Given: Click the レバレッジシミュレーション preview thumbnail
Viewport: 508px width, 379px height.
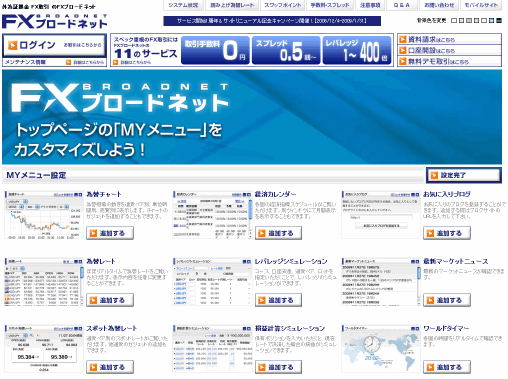Looking at the screenshot, I should pos(212,282).
